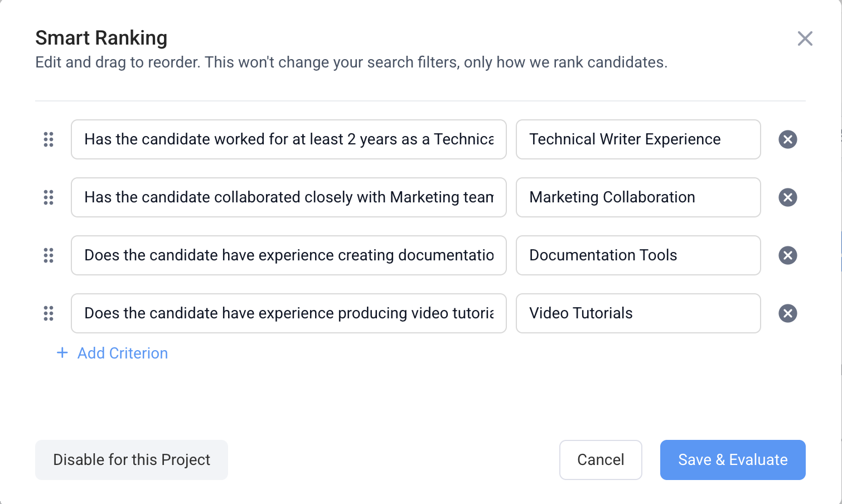Screen dimensions: 842x504
Task: Edit the 'producing video tutorials' question field
Action: (289, 313)
